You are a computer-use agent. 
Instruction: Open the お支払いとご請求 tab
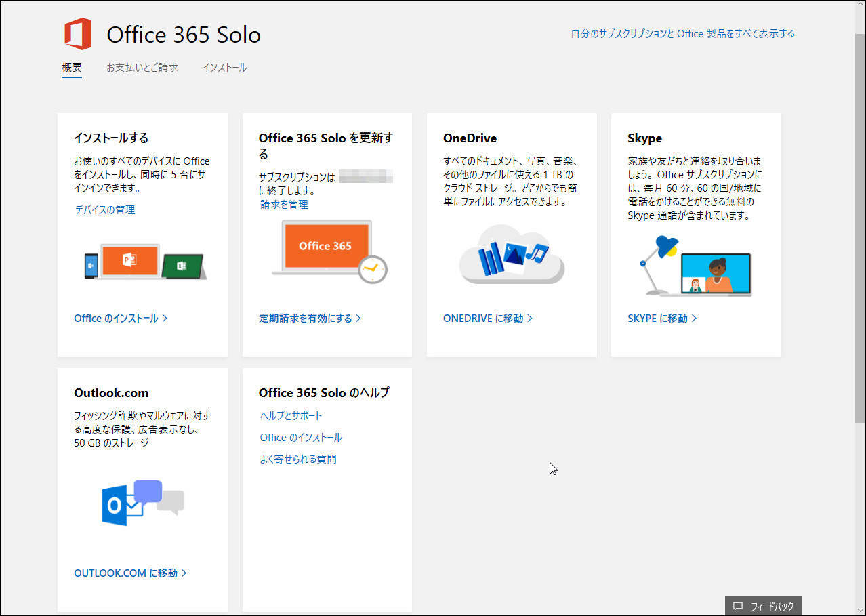[142, 68]
